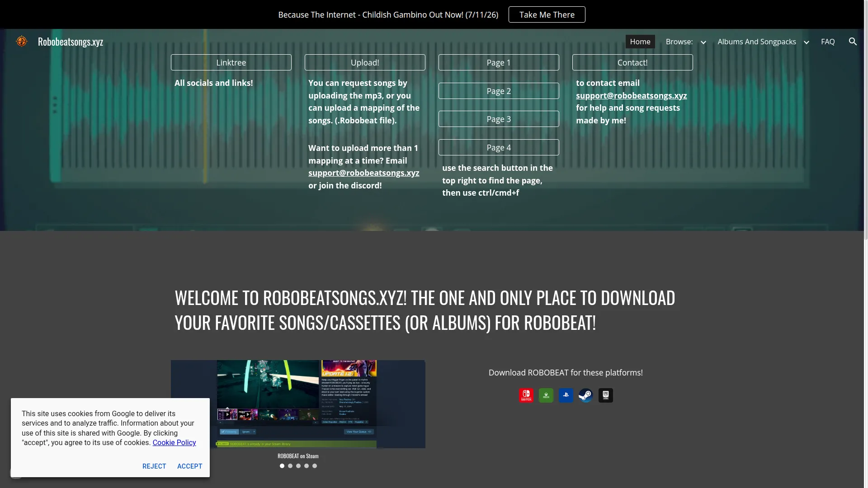Click the Take Me There button
This screenshot has height=488, width=868.
coord(547,14)
